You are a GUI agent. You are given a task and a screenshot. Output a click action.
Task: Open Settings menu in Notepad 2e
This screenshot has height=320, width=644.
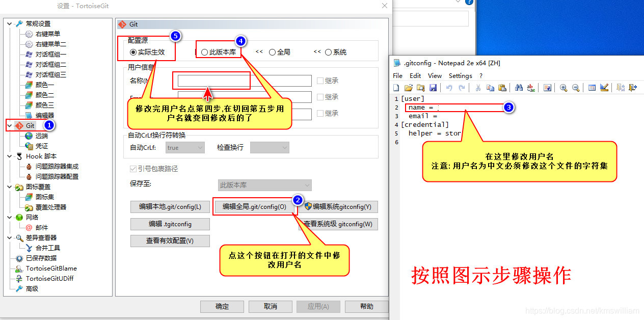(x=461, y=75)
